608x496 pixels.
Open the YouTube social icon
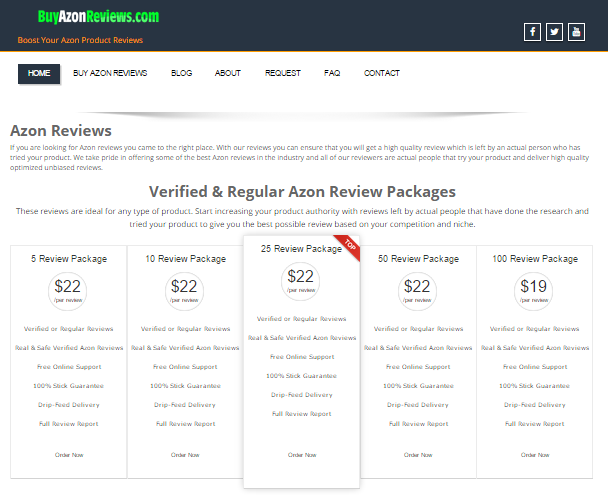click(x=576, y=31)
